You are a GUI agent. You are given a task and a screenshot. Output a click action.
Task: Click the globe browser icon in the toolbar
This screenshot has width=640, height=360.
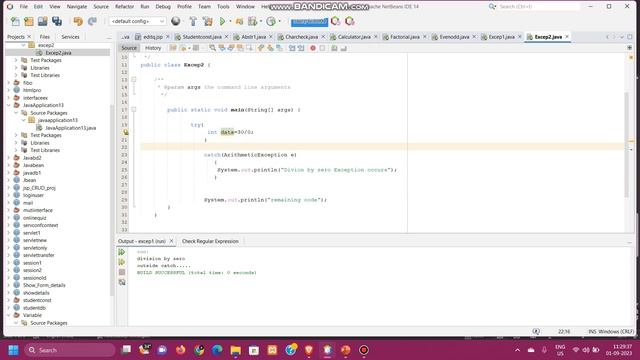coord(176,21)
